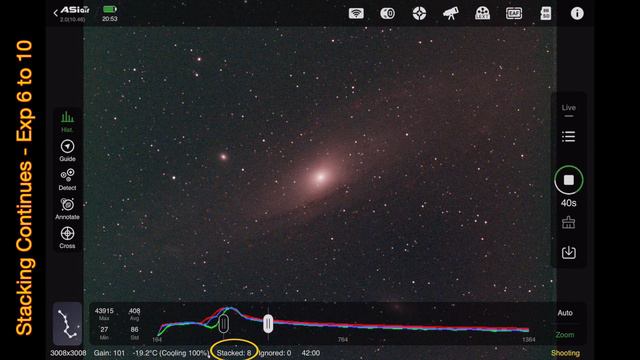Click the Zoom histogram button

pyautogui.click(x=565, y=335)
